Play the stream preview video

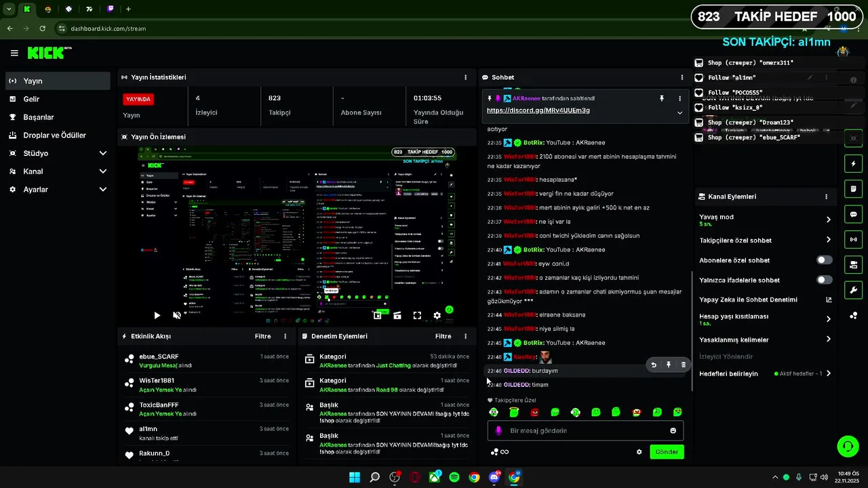(157, 315)
